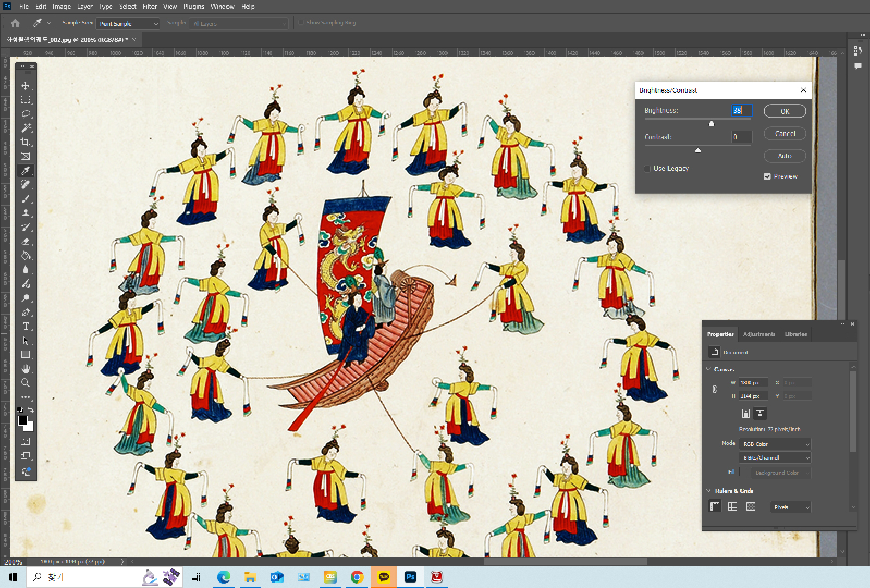Select the Rectangle shape tool
870x588 pixels.
click(26, 354)
